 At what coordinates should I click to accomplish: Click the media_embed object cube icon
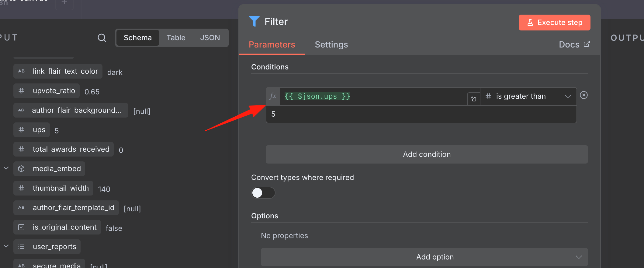(21, 169)
